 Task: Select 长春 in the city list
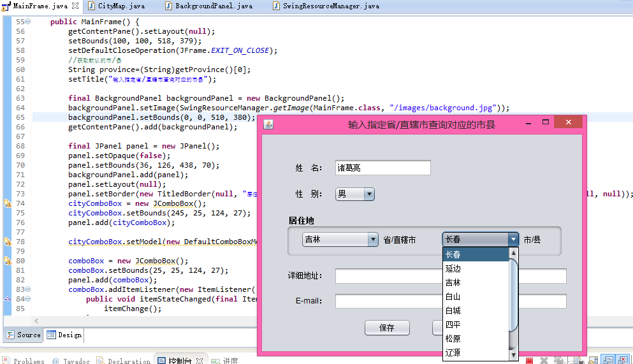[476, 254]
